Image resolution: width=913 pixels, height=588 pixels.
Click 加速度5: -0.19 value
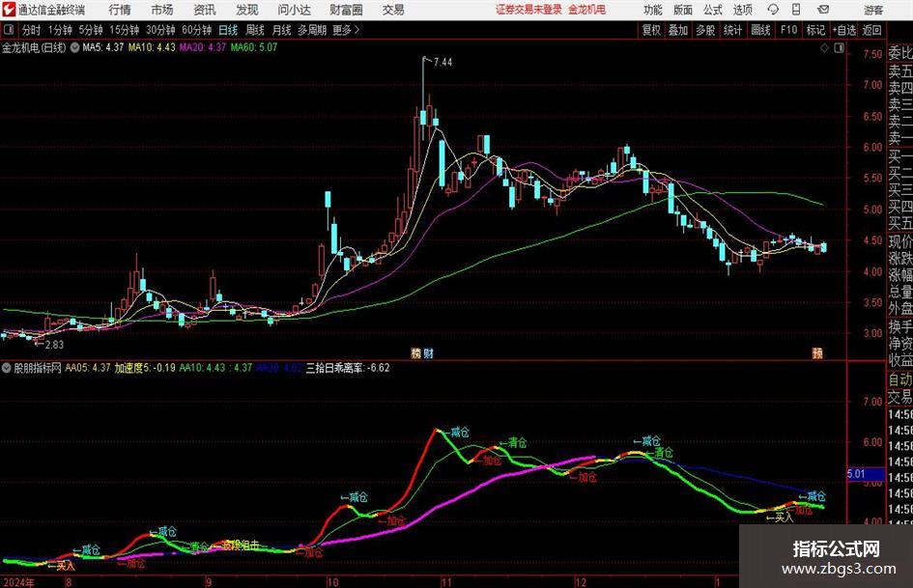click(144, 368)
